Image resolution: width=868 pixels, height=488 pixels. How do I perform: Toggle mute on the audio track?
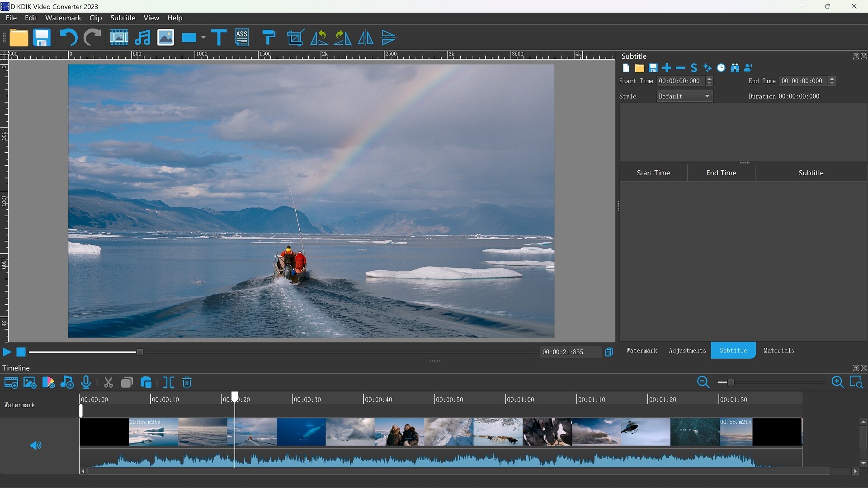click(x=35, y=445)
